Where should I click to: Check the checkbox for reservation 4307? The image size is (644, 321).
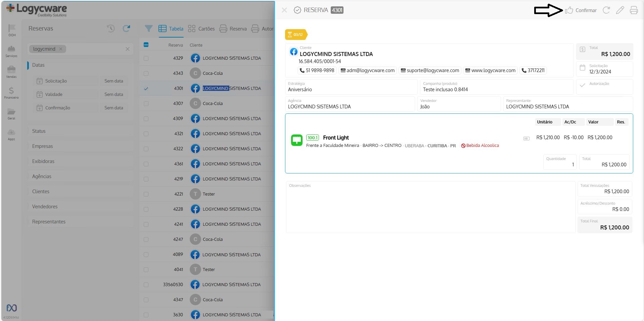pyautogui.click(x=146, y=104)
